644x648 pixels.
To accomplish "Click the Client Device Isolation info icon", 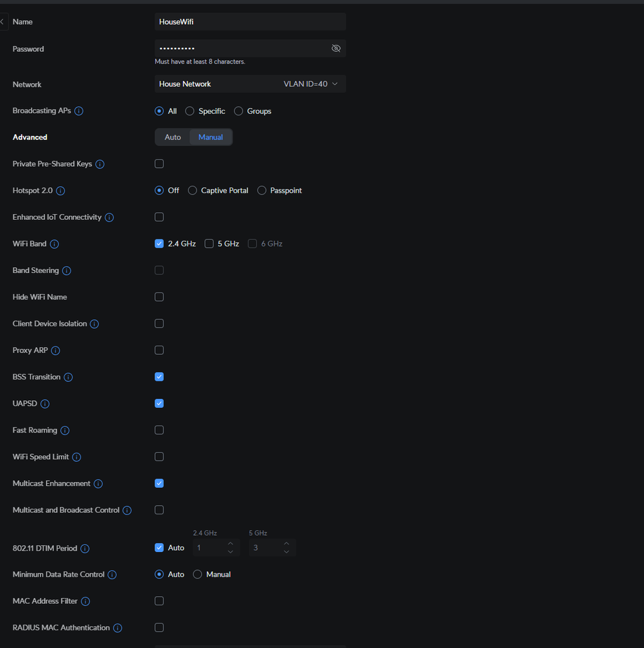I will (95, 324).
